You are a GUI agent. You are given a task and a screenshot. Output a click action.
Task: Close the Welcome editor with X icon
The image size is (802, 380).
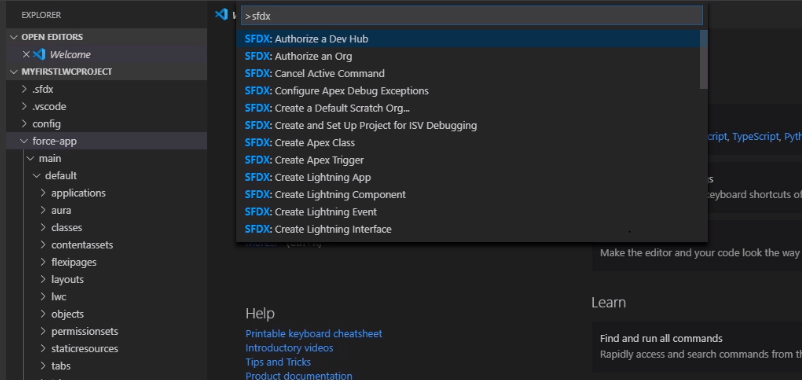point(26,54)
